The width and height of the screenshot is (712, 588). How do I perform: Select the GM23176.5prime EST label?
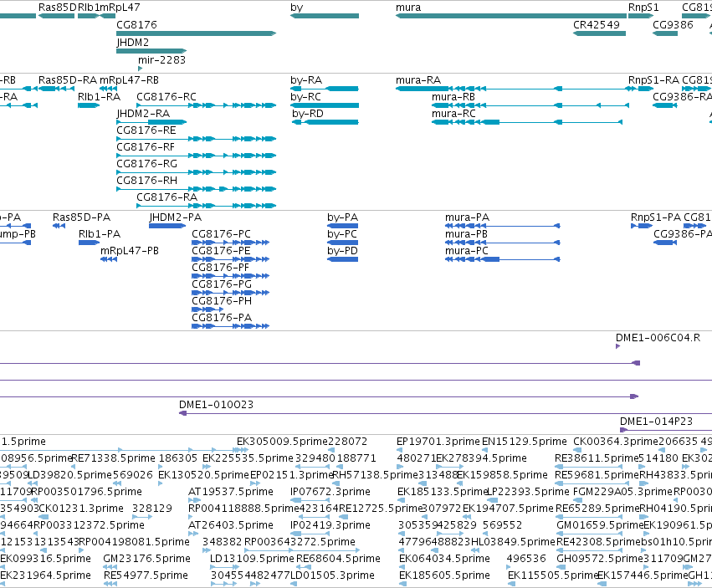(x=146, y=559)
